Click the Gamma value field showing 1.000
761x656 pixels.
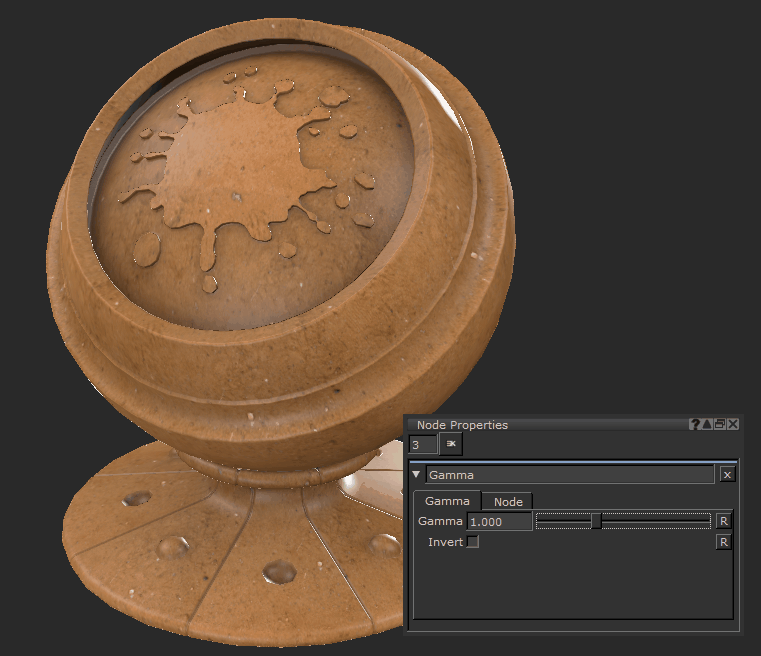point(499,521)
